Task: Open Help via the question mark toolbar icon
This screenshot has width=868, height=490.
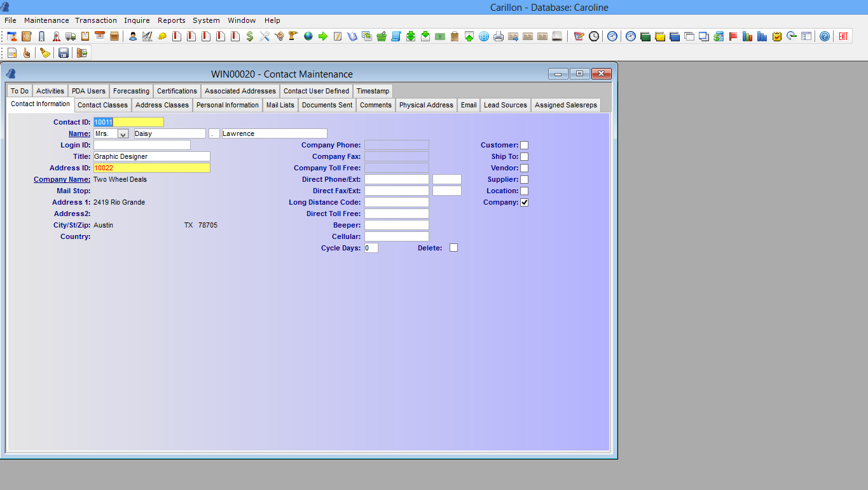Action: (x=825, y=36)
